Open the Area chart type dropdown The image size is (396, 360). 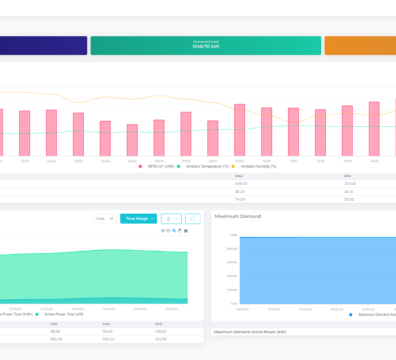click(105, 219)
